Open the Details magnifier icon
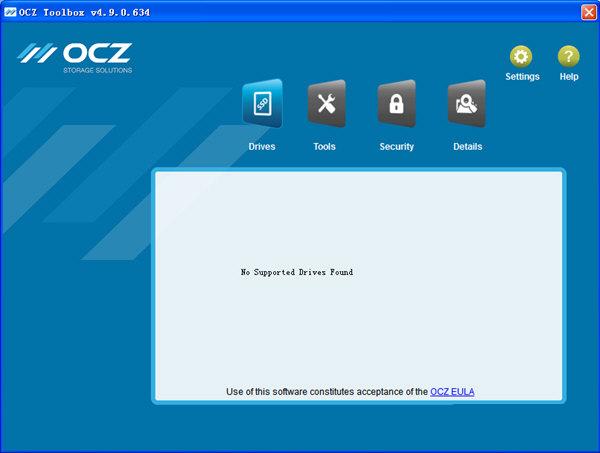Screen dimensions: 600x453 [467, 103]
